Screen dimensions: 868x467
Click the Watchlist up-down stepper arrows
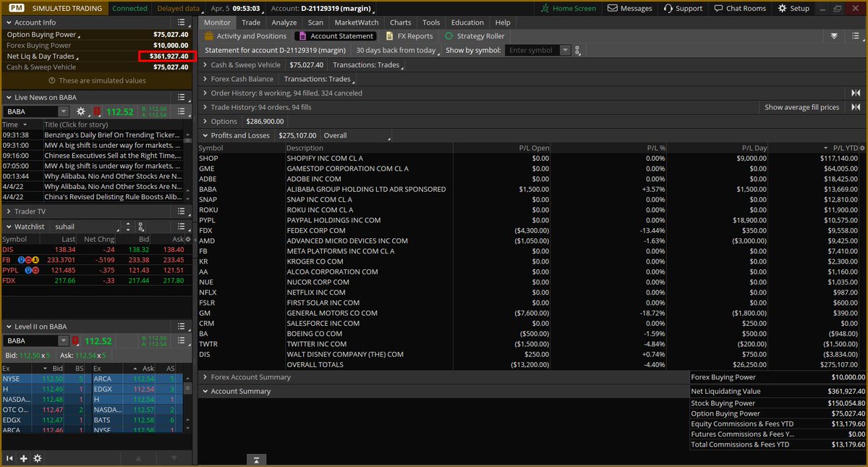pos(128,227)
